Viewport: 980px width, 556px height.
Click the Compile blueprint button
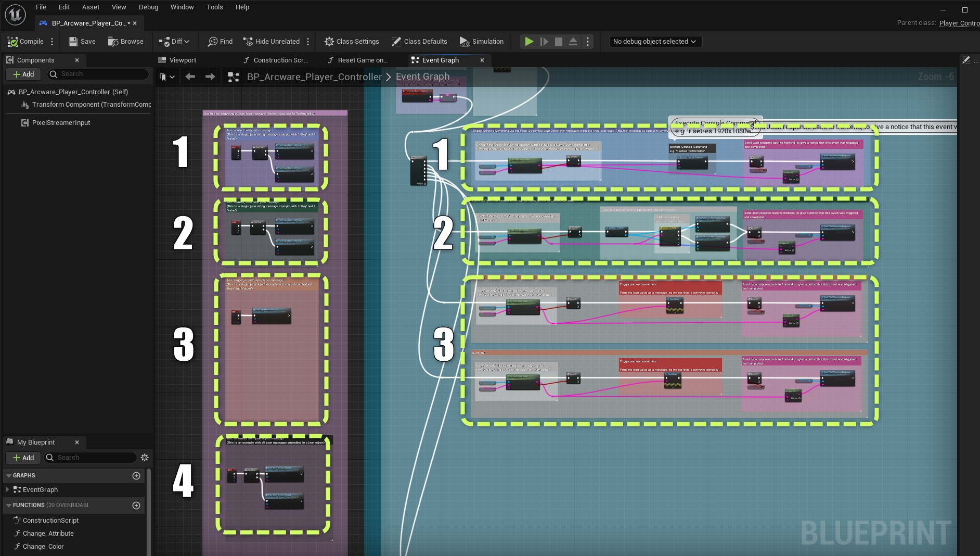click(x=26, y=42)
